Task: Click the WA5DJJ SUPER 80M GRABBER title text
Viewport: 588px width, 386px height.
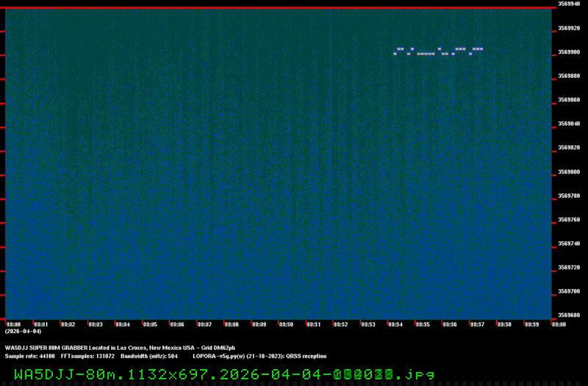Action: 120,348
